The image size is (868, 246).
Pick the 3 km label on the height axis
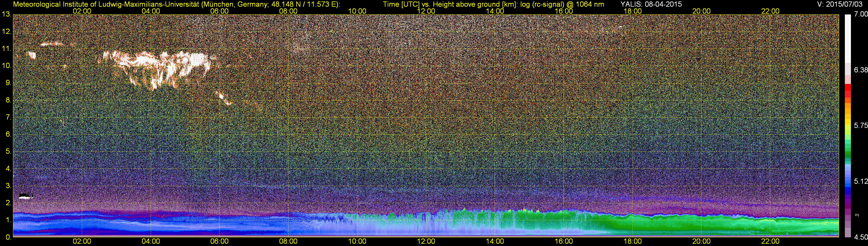click(x=8, y=186)
